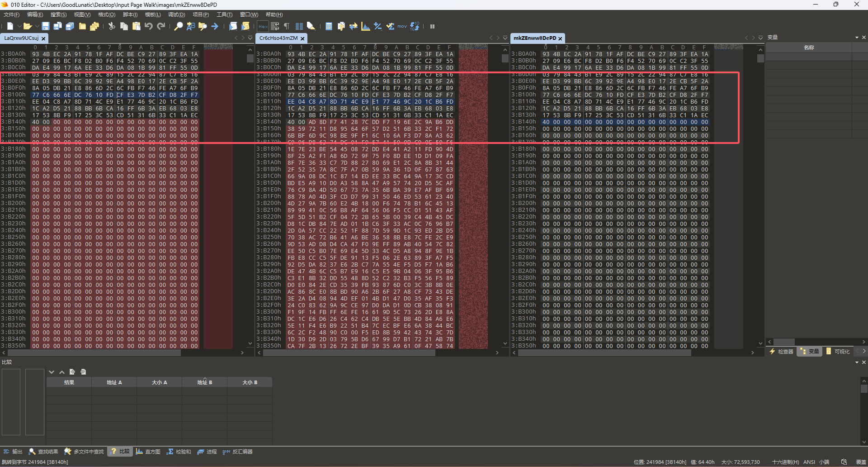
Task: Click the Convert arrows icon
Action: pos(354,26)
